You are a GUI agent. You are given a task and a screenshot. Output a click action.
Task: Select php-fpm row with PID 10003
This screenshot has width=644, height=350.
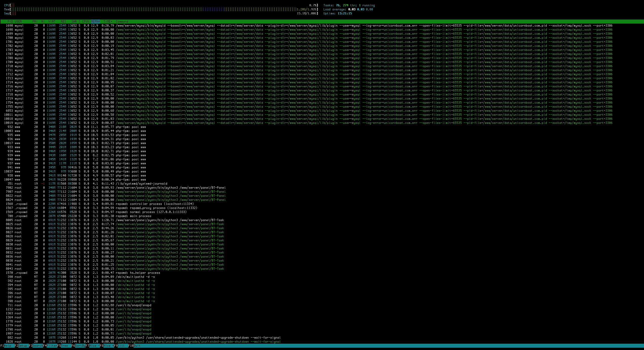tap(322, 131)
